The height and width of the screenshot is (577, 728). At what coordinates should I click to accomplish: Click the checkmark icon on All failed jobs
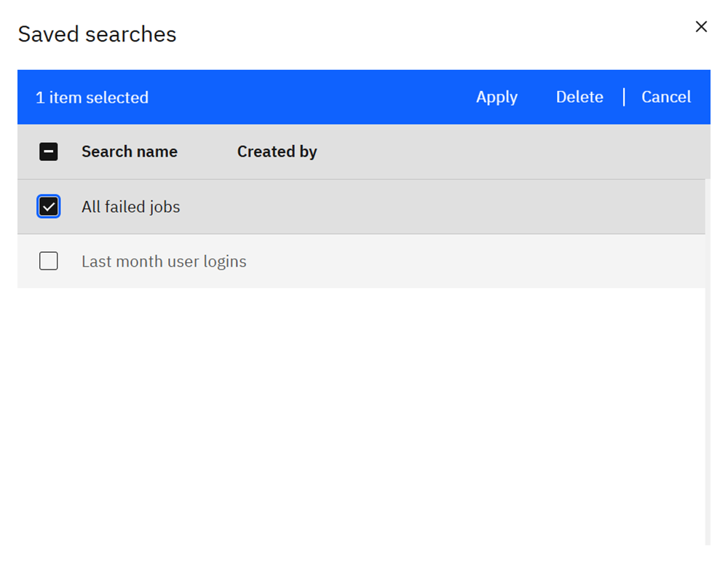(x=48, y=206)
